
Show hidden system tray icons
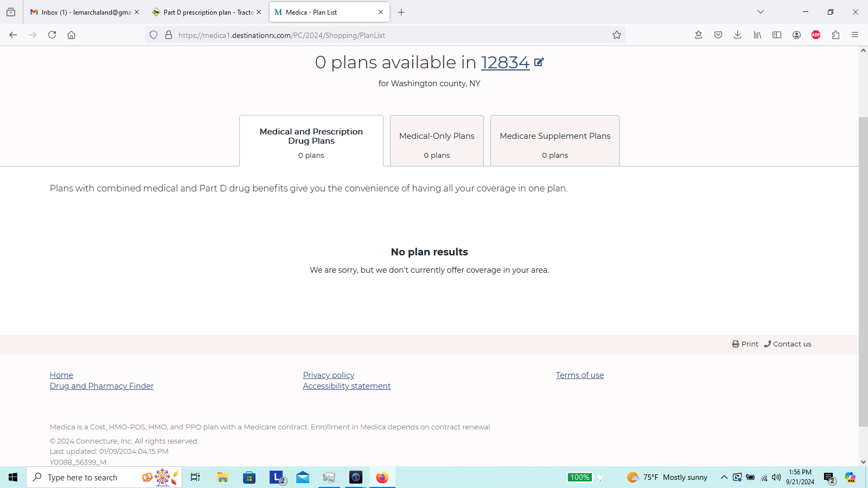724,477
